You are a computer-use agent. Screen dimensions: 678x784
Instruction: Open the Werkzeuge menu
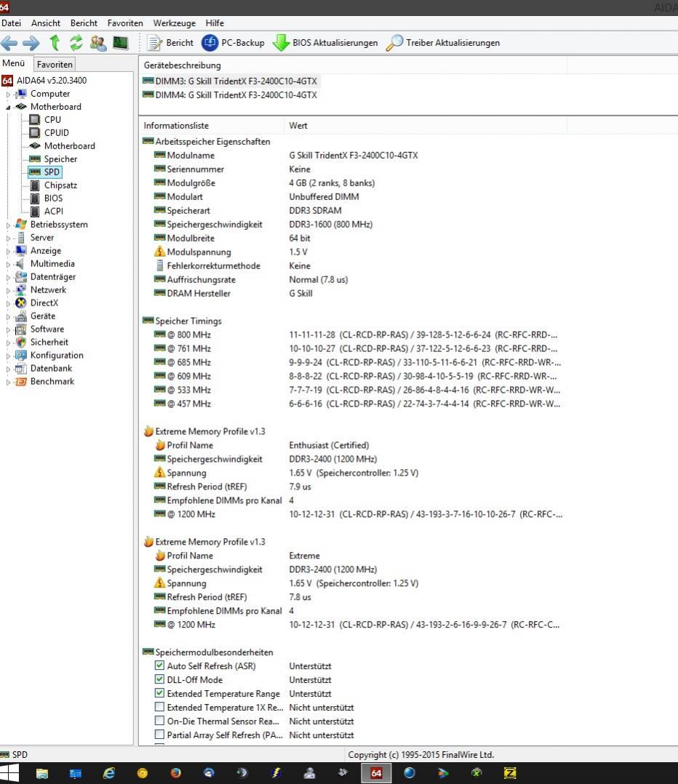click(175, 23)
